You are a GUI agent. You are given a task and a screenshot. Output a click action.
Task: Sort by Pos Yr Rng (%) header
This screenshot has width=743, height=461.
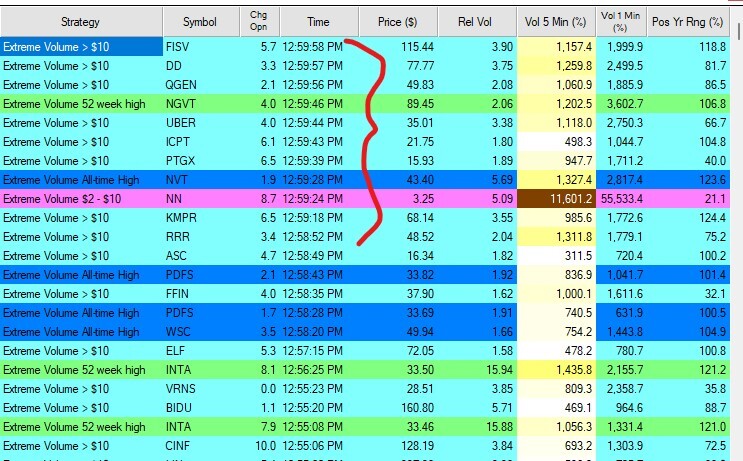[x=688, y=22]
